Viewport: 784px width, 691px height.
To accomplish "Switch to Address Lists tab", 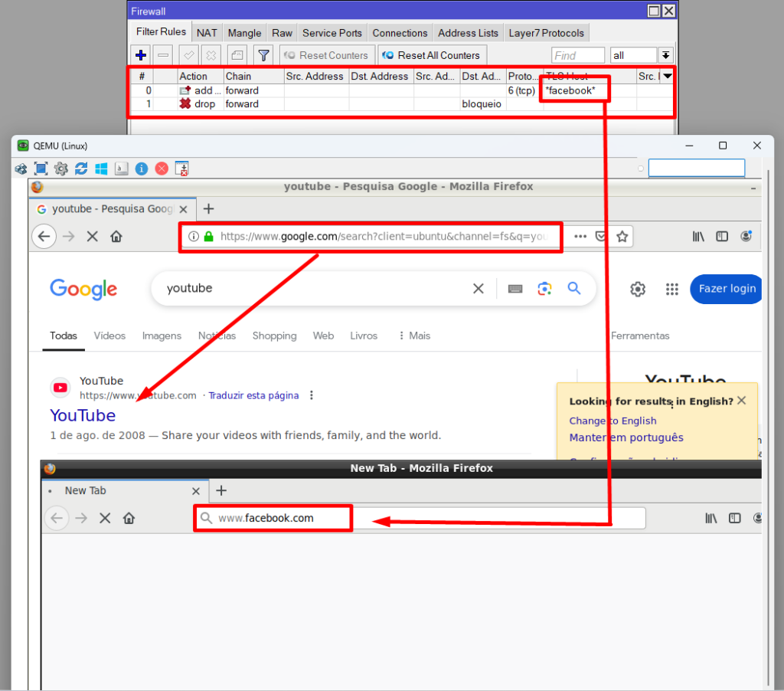I will (x=468, y=33).
